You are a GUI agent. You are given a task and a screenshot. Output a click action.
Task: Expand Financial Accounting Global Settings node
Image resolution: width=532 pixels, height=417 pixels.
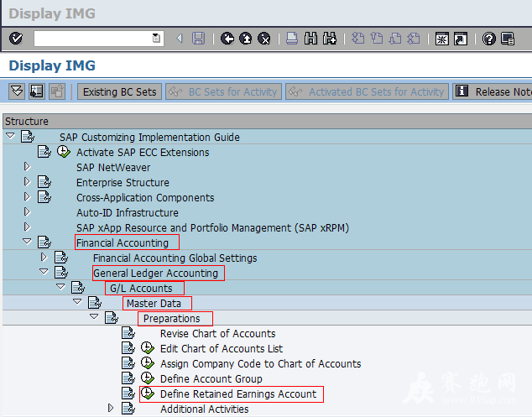coord(44,257)
